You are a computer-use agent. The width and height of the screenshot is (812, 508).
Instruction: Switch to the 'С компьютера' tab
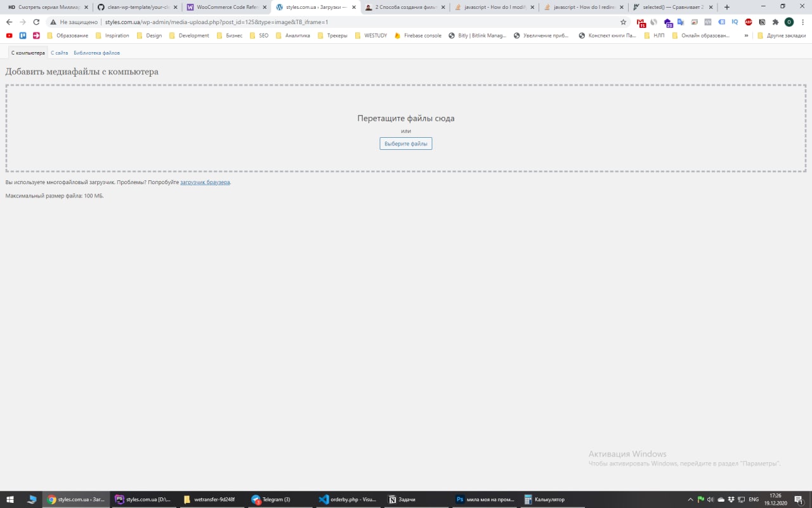point(28,53)
